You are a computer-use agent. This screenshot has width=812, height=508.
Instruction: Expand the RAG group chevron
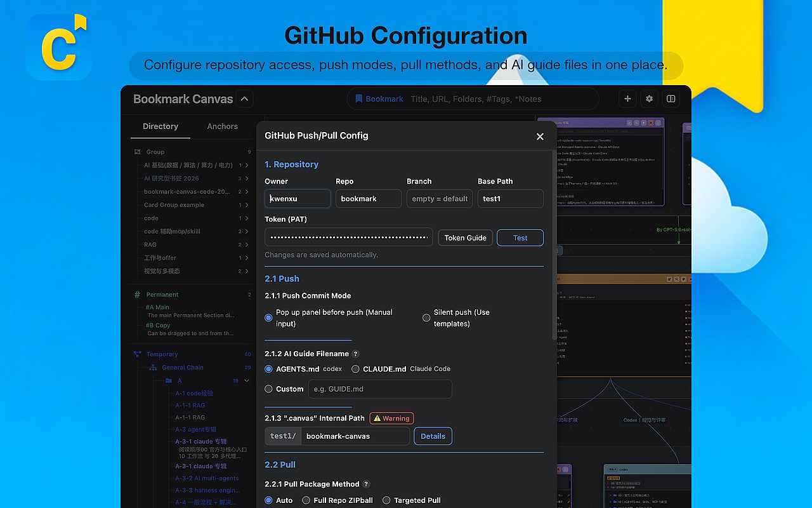(x=247, y=244)
